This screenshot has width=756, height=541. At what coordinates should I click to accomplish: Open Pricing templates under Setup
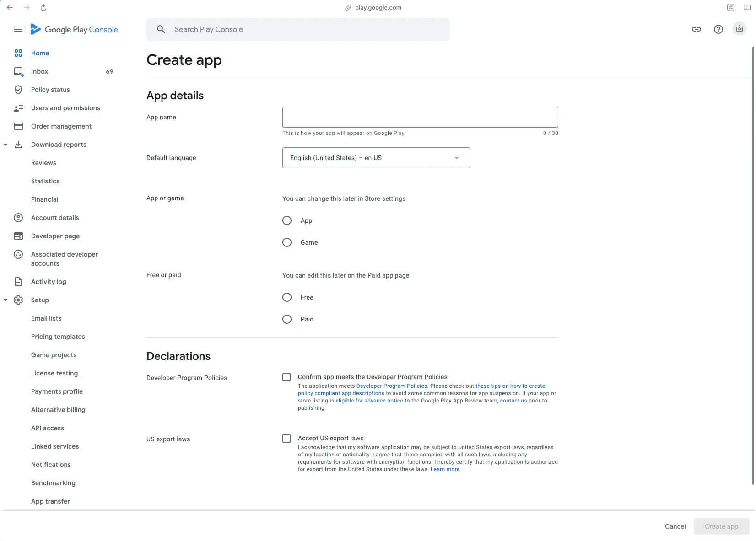coord(58,337)
